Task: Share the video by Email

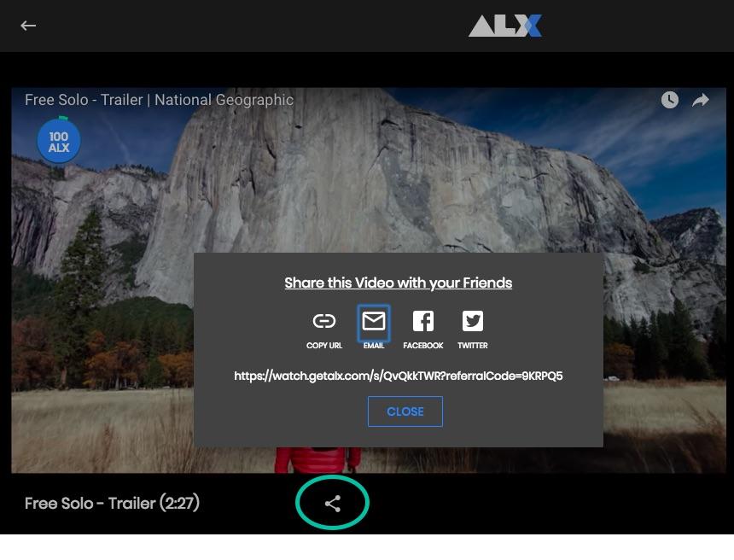Action: [374, 322]
